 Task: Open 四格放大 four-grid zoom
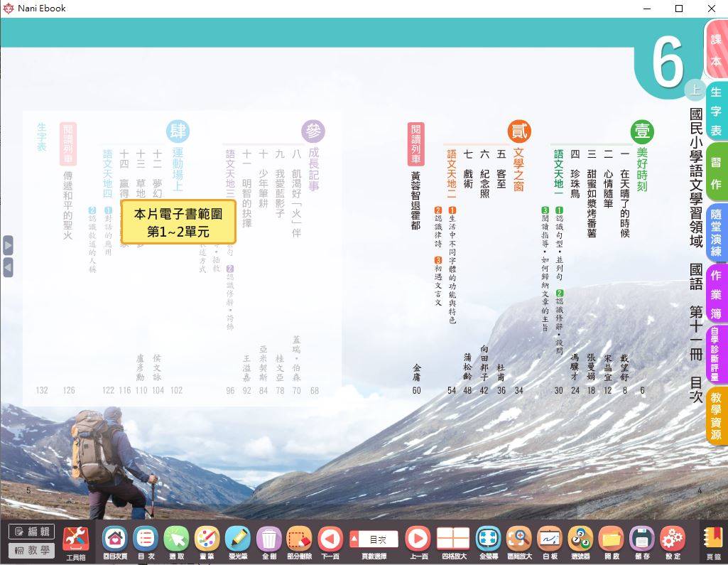pyautogui.click(x=454, y=542)
